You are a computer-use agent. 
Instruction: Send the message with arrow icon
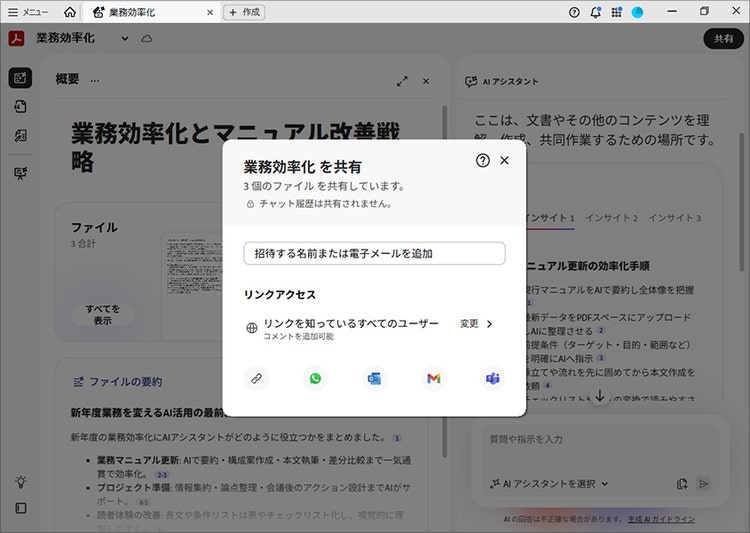point(703,484)
